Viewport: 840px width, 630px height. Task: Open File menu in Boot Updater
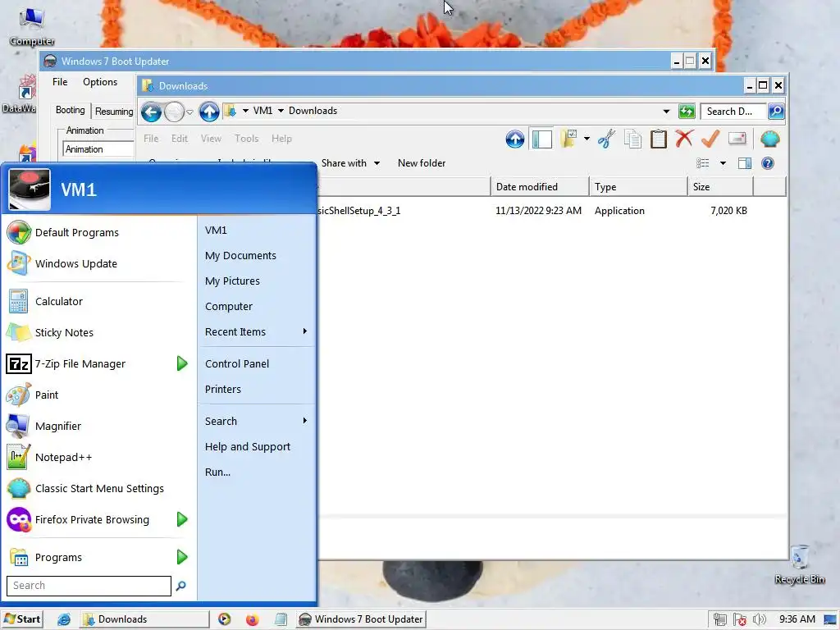coord(60,82)
